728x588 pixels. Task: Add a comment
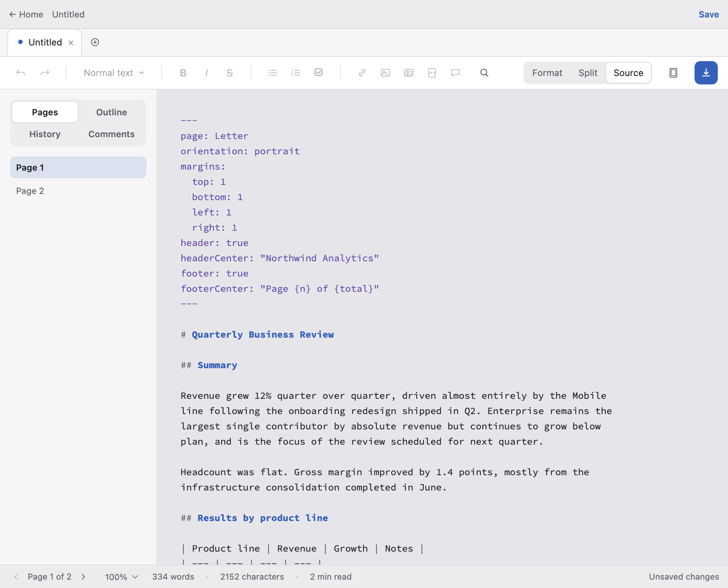[x=455, y=73]
